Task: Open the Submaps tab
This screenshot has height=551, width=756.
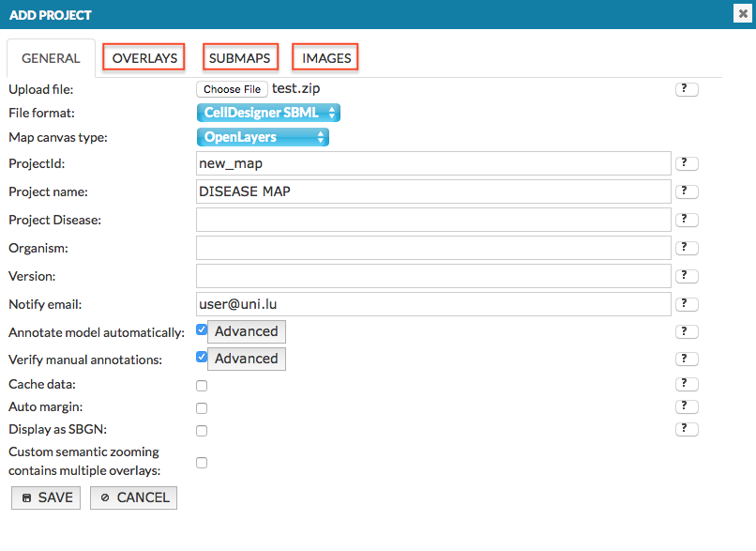Action: point(239,58)
